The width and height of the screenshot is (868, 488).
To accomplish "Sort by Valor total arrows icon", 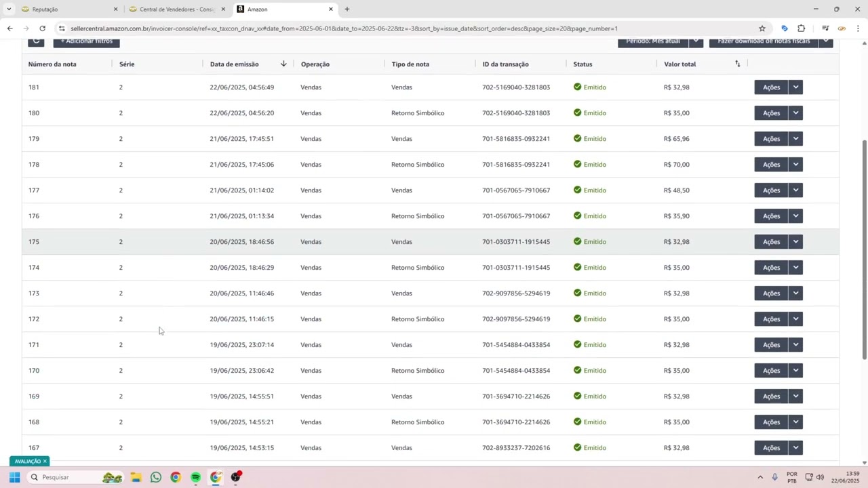I will coord(738,64).
